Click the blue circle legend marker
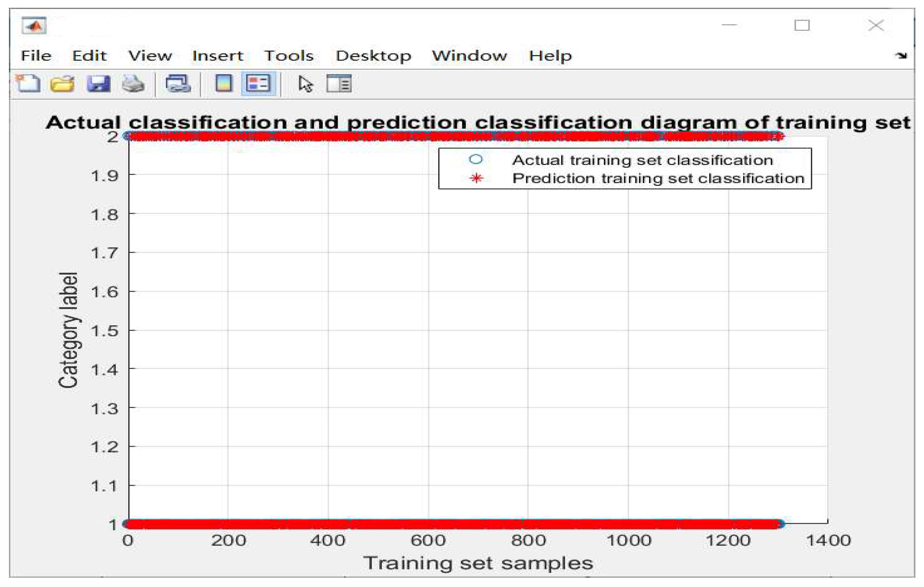 click(476, 159)
